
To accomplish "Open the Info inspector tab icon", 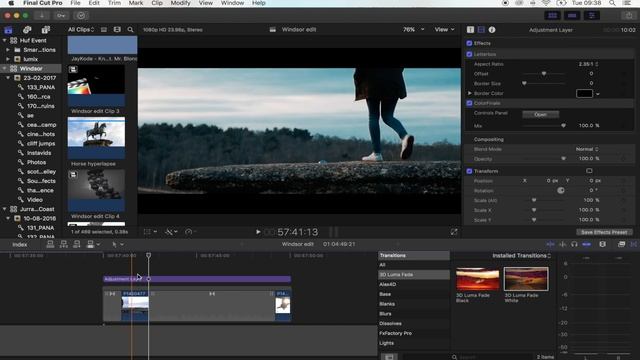I will (492, 30).
